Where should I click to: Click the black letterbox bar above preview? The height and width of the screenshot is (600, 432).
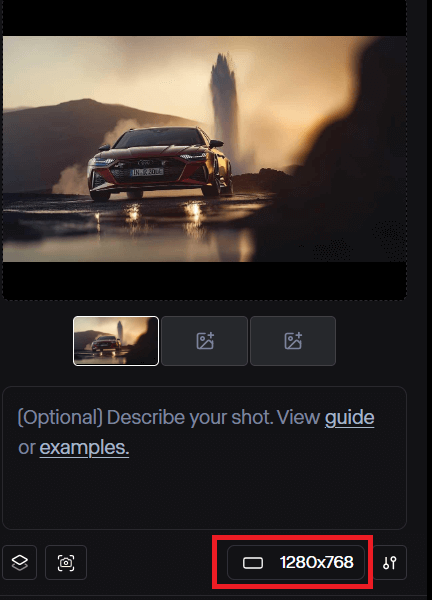pos(204,18)
